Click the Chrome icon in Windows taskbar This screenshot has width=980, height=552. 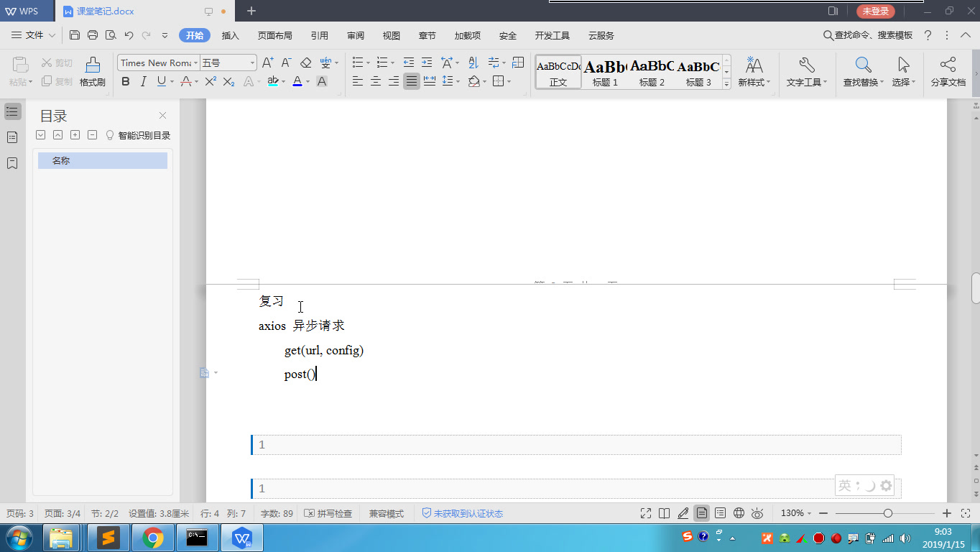[152, 538]
